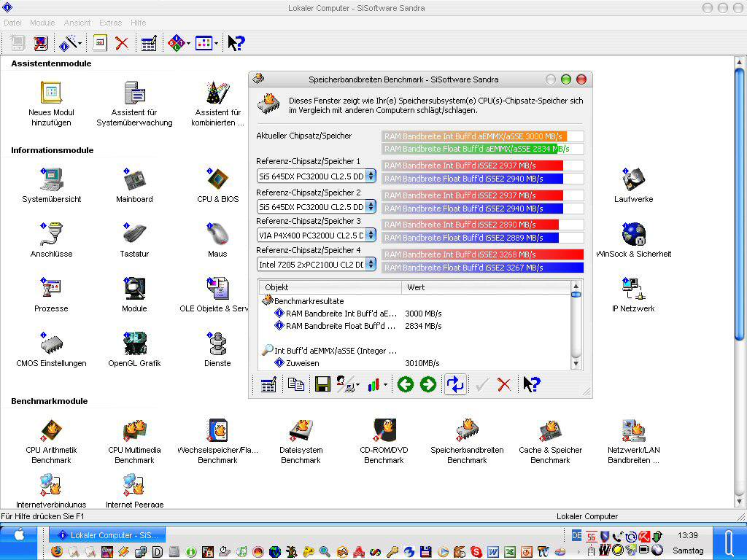
Task: Open the Laufwerke module
Action: 634,184
